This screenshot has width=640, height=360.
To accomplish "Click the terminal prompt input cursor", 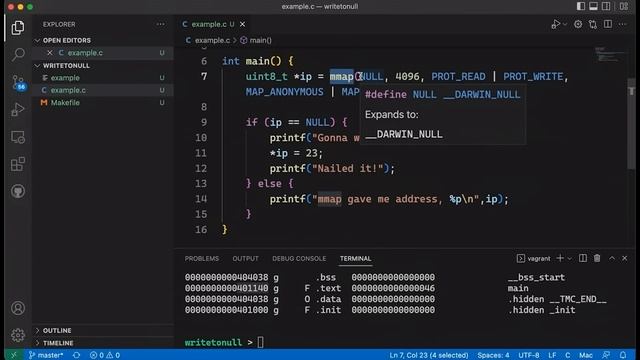I will pos(260,342).
